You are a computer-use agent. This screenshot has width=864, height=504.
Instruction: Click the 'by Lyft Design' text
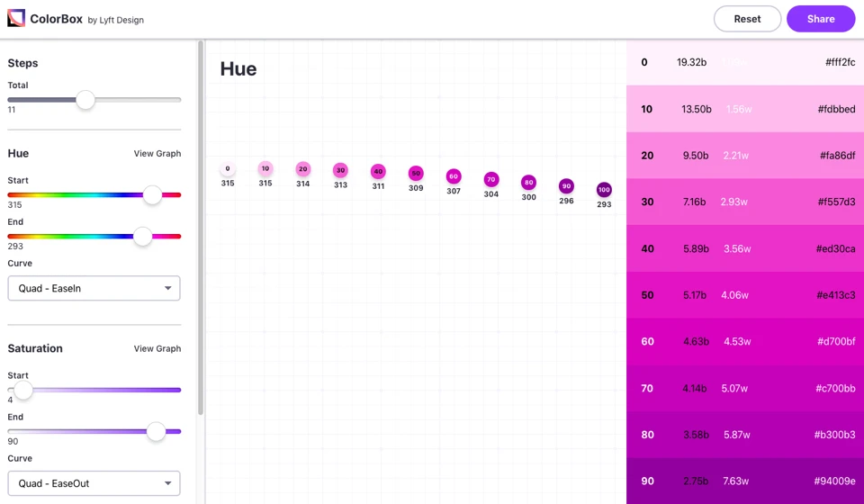click(116, 20)
